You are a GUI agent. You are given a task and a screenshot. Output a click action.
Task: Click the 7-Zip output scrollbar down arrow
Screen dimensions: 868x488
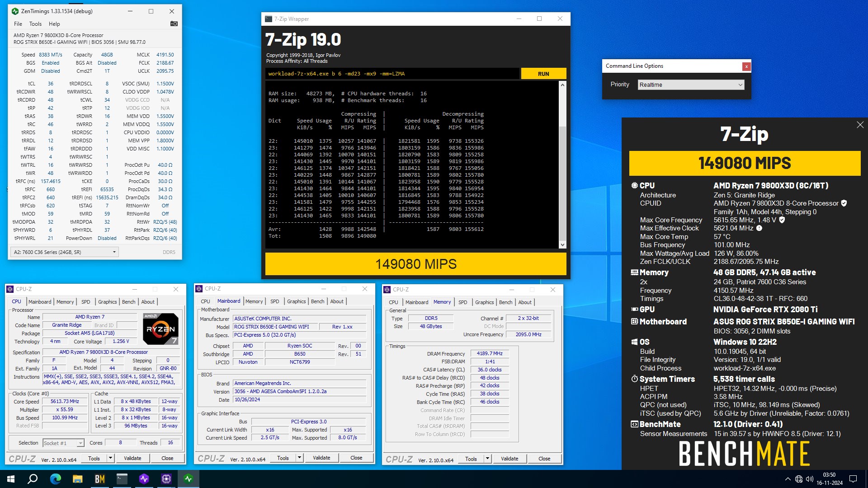point(562,244)
